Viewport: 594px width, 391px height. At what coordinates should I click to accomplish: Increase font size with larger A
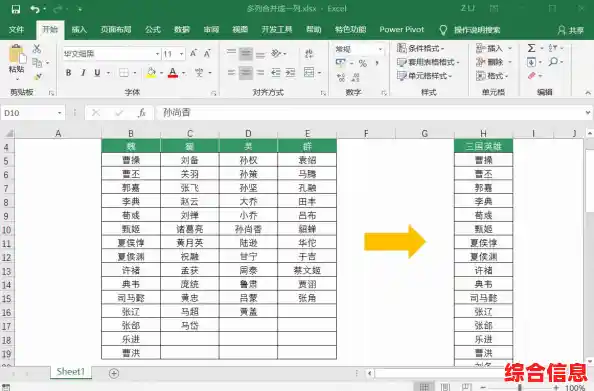193,53
